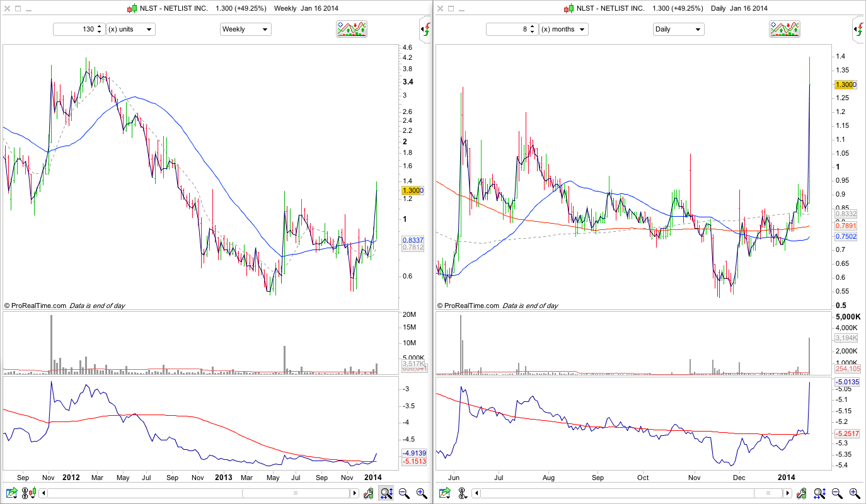
Task: Click the 1.3000 price label on weekly axis
Action: [413, 190]
